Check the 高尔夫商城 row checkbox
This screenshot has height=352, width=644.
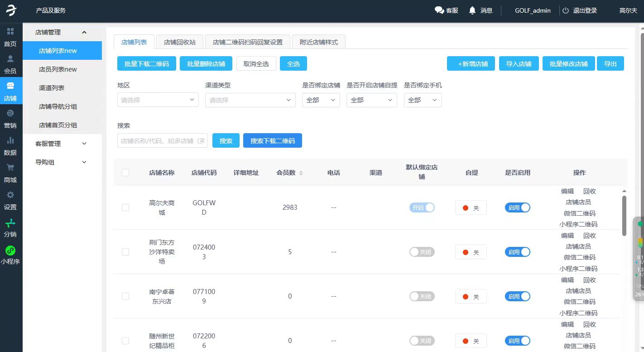coord(125,207)
